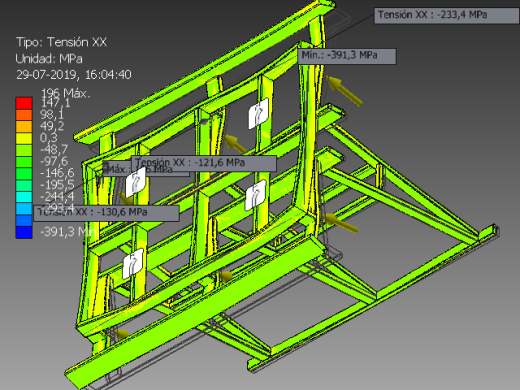
Task: Click the Tensión XX : -121,6 MPa label
Action: (x=204, y=163)
